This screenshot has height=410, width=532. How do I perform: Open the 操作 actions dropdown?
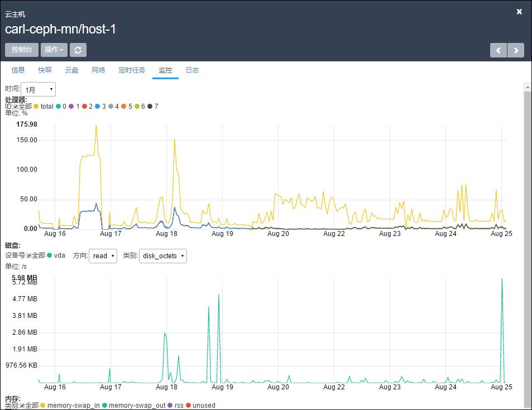(x=54, y=50)
